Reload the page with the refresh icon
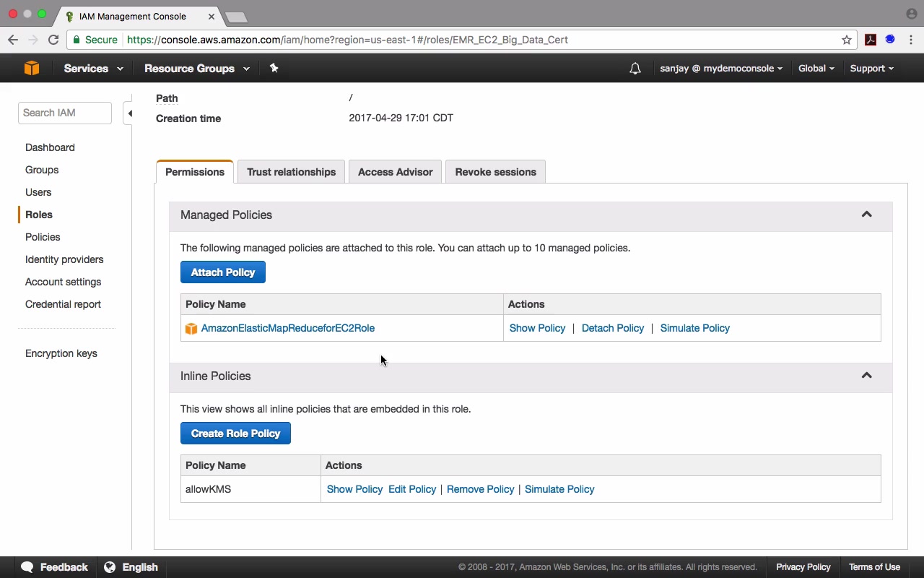This screenshot has width=924, height=578. click(53, 40)
